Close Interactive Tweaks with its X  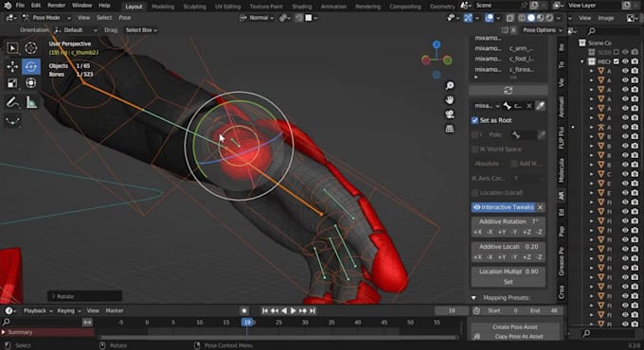click(541, 207)
